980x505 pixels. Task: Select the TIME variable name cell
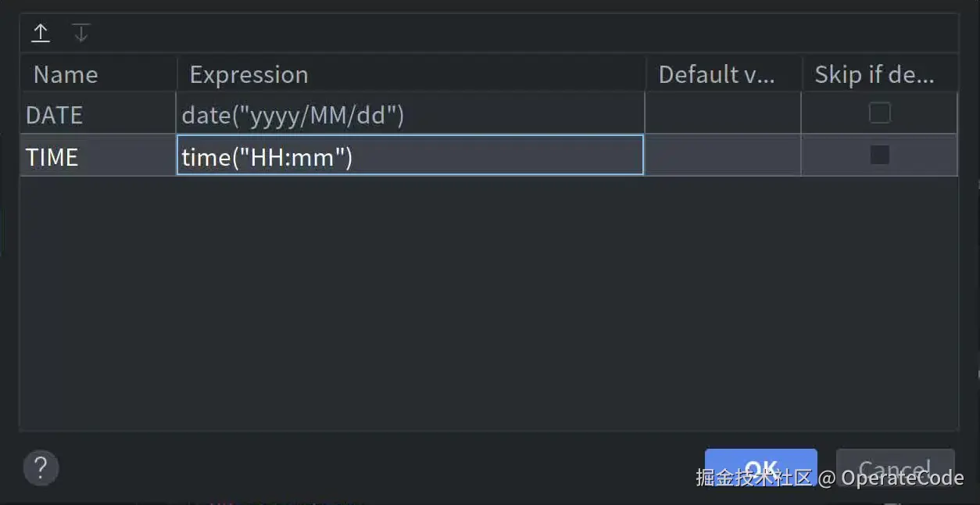(x=52, y=157)
